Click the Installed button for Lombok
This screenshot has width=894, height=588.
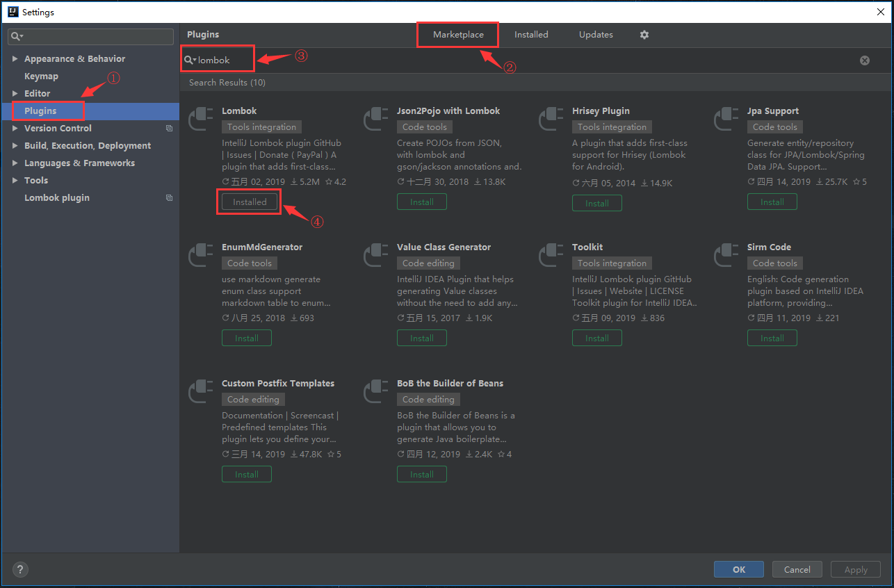tap(250, 202)
